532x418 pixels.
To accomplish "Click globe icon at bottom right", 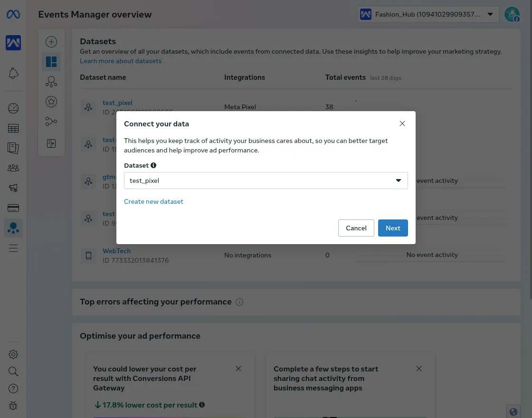I will (513, 411).
